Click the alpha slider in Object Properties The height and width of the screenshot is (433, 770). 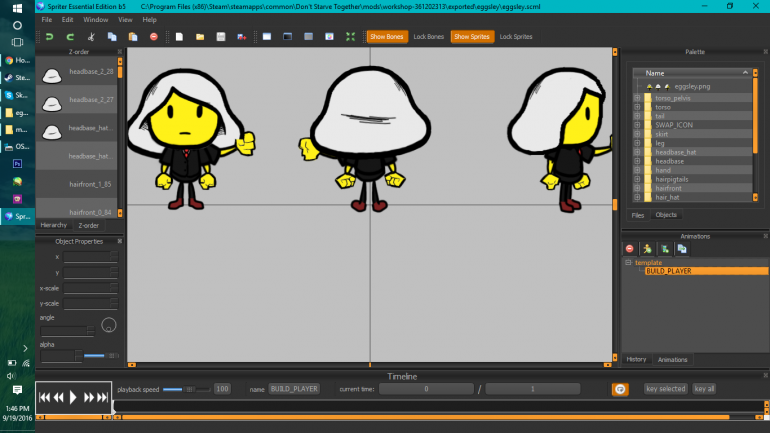(101, 355)
